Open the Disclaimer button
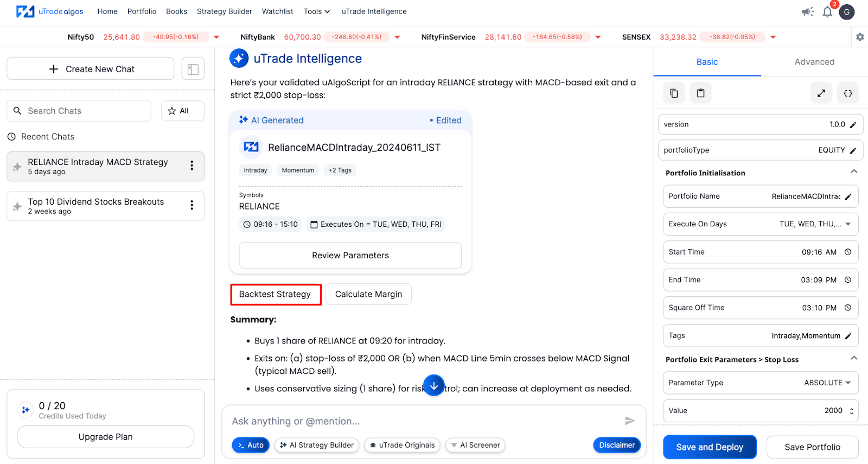The image size is (868, 464). pos(617,445)
